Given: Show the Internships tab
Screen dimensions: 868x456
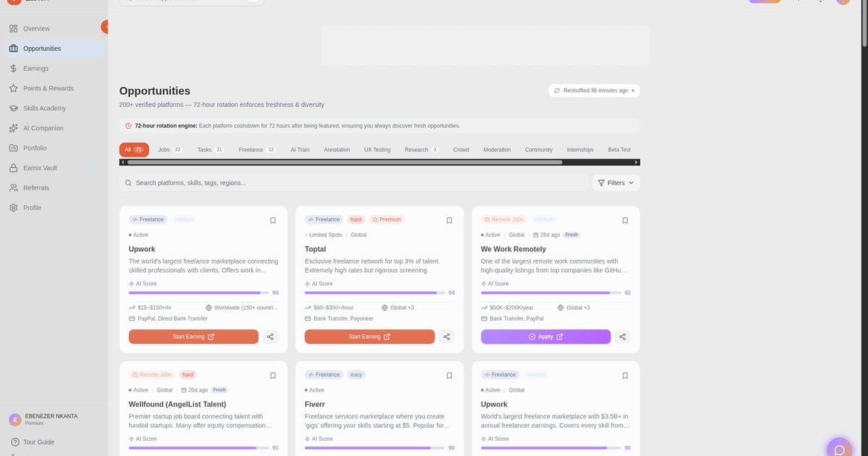Looking at the screenshot, I should [x=580, y=150].
